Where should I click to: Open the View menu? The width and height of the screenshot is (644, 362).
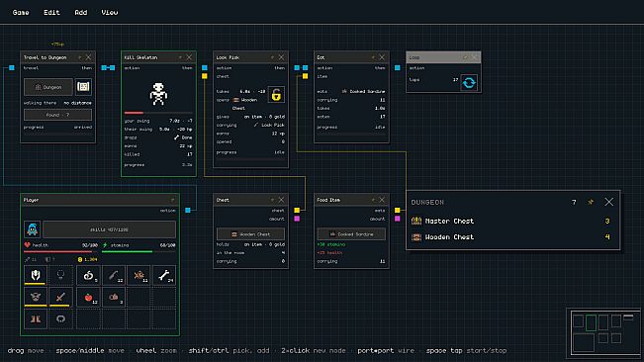pos(110,12)
